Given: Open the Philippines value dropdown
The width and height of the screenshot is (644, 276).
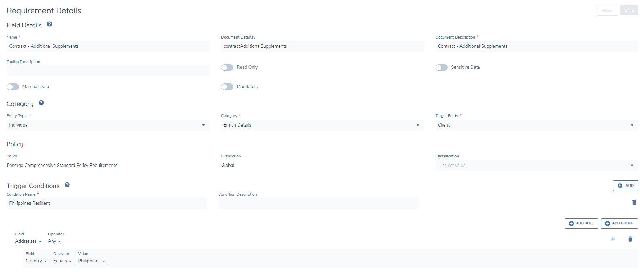Looking at the screenshot, I should 92,261.
